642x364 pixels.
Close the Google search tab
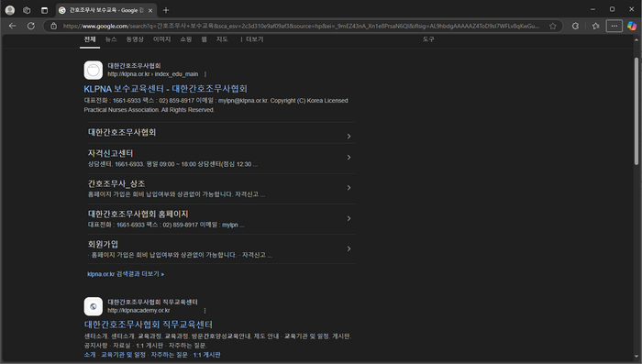[150, 11]
